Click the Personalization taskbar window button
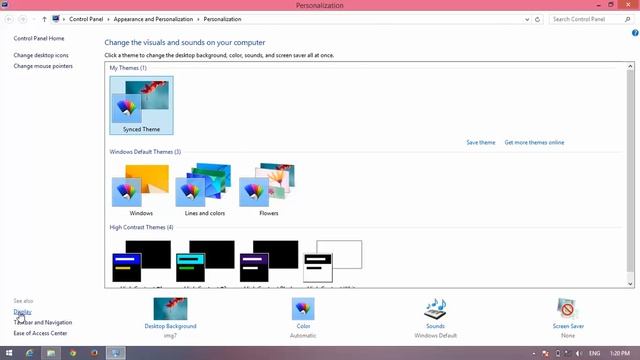This screenshot has height=360, width=640. [116, 353]
